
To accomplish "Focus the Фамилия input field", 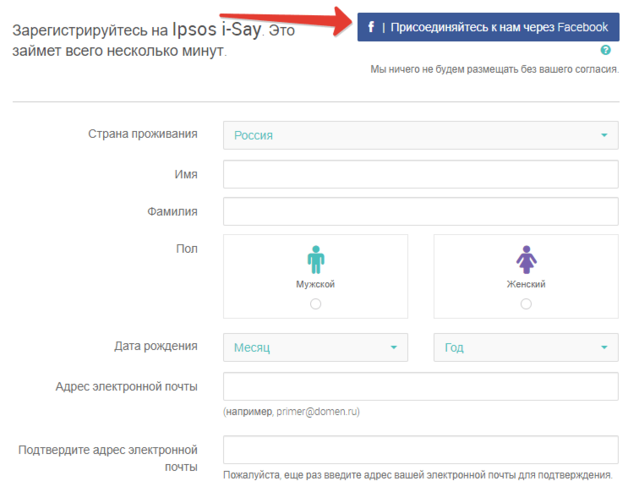I will pyautogui.click(x=421, y=212).
